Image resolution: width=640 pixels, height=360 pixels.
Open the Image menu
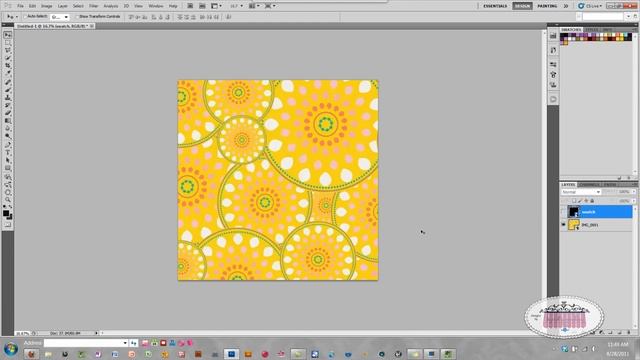pos(47,6)
